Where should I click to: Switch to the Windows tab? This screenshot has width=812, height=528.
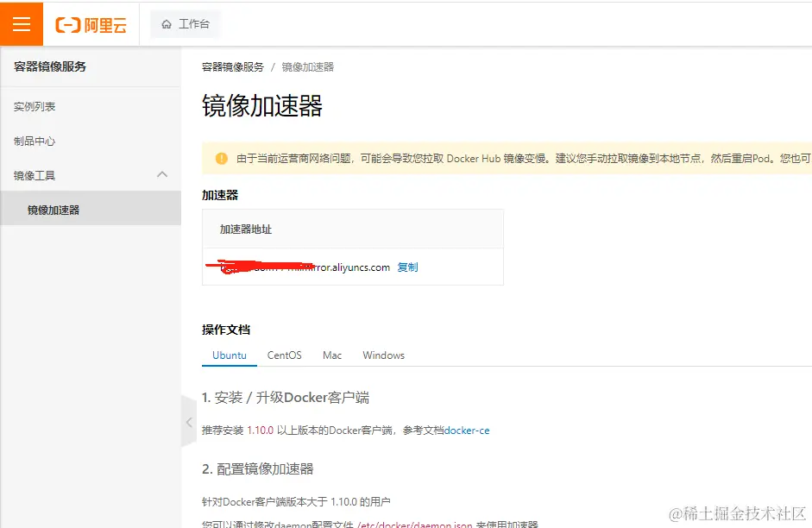pyautogui.click(x=384, y=355)
